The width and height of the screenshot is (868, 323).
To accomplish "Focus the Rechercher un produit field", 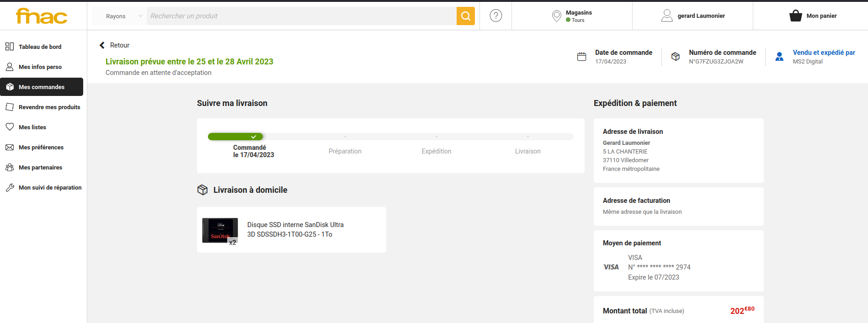I will 302,16.
